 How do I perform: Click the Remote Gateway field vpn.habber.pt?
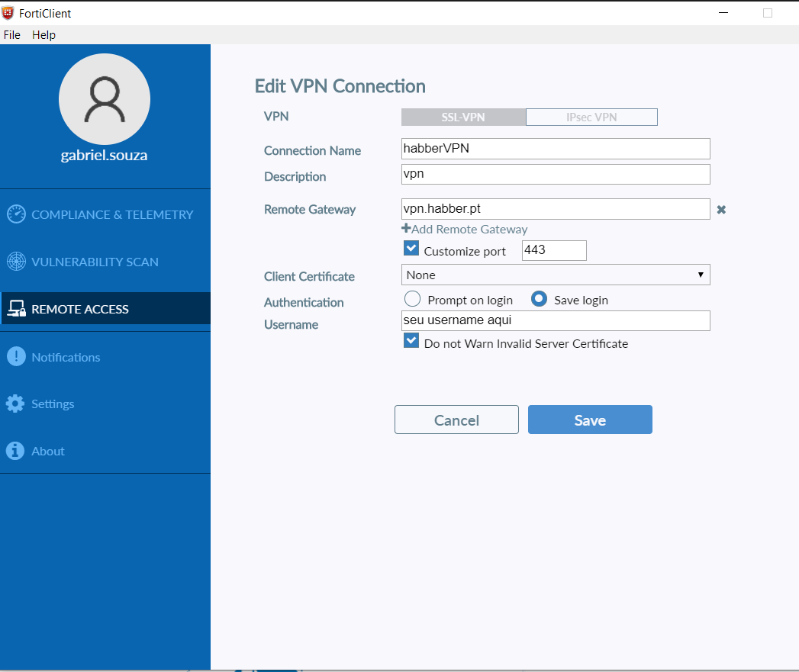556,209
